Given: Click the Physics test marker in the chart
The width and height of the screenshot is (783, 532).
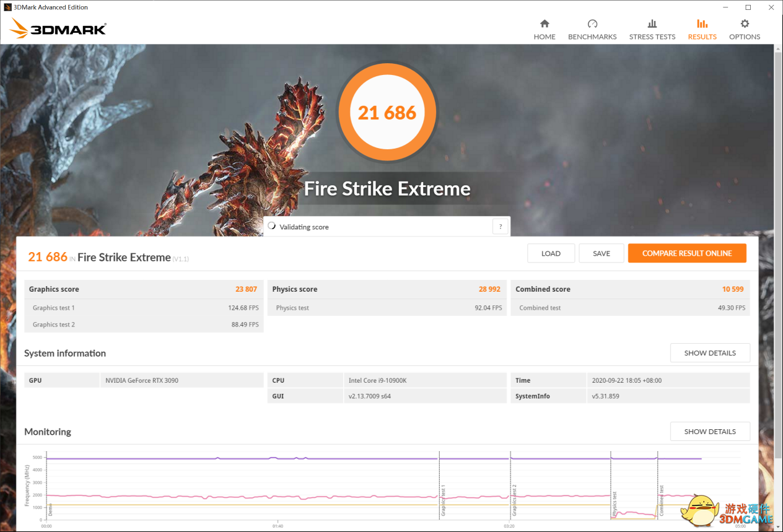Looking at the screenshot, I should pos(615,504).
